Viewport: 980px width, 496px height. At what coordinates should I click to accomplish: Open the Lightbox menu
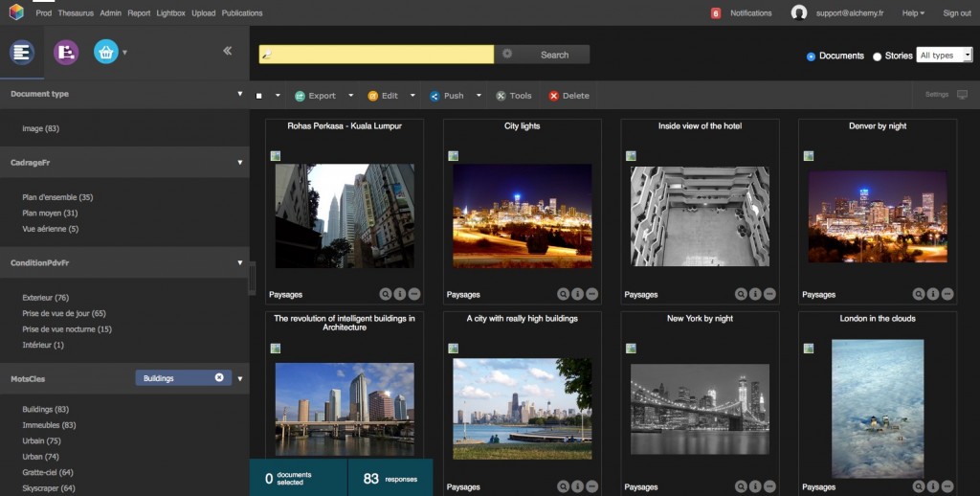tap(172, 13)
